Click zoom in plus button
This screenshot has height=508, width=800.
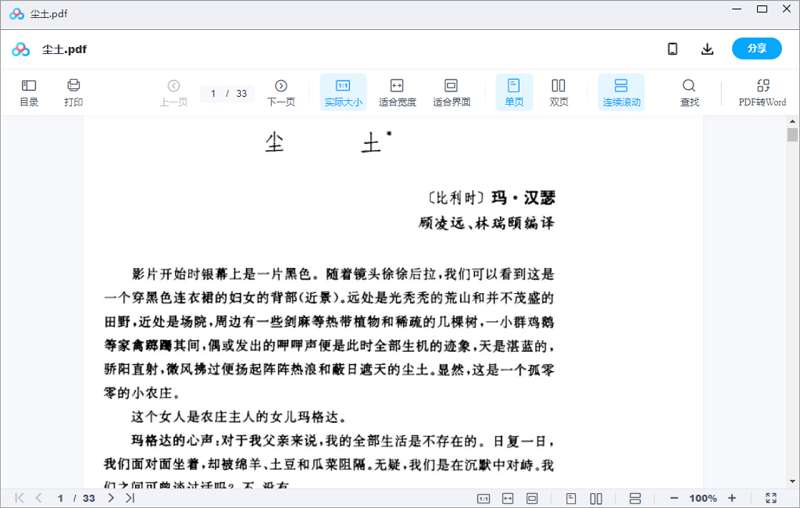732,498
